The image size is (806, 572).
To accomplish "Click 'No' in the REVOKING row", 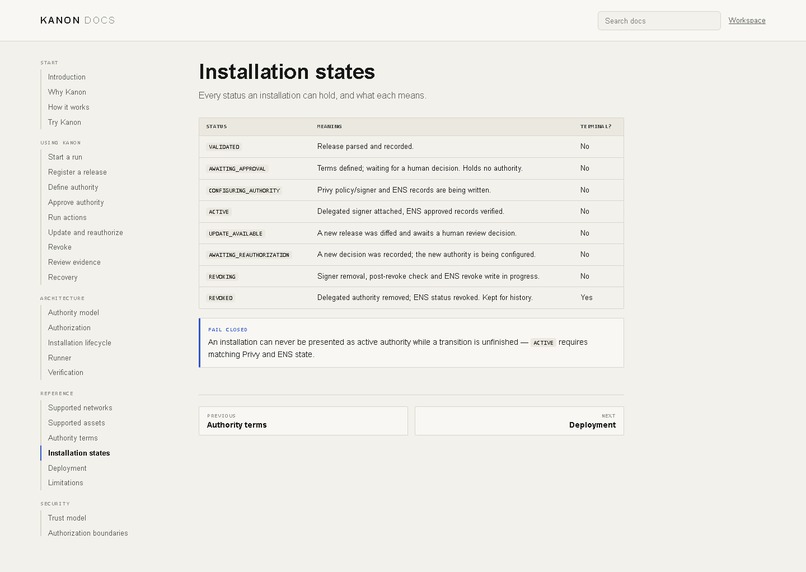I will (x=584, y=276).
